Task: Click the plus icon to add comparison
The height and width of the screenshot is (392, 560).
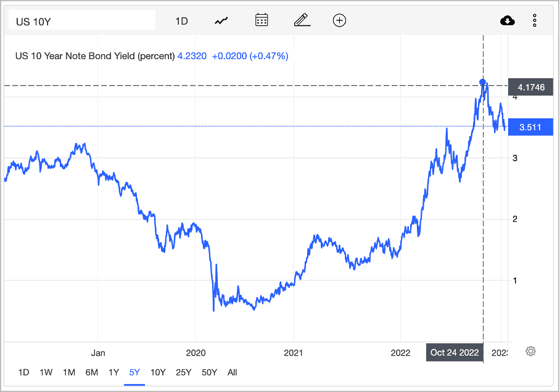Action: [339, 20]
